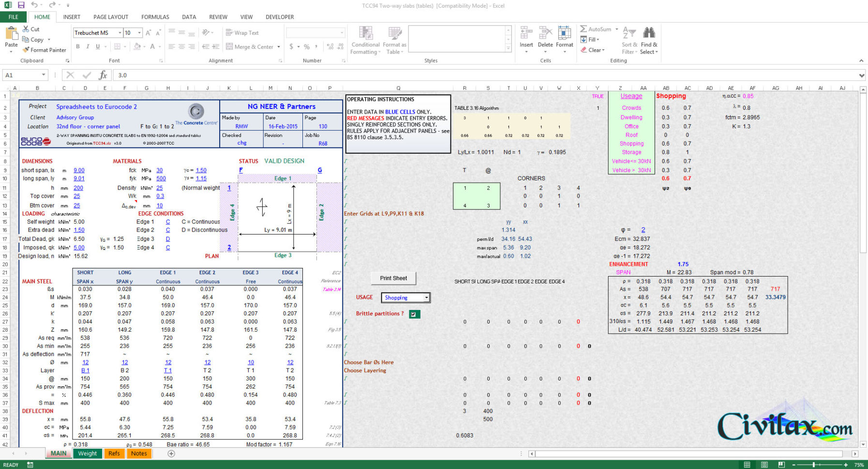Viewport: 868px width, 469px height.
Task: Uncheck the Brittle partitions checkbox
Action: [x=414, y=314]
